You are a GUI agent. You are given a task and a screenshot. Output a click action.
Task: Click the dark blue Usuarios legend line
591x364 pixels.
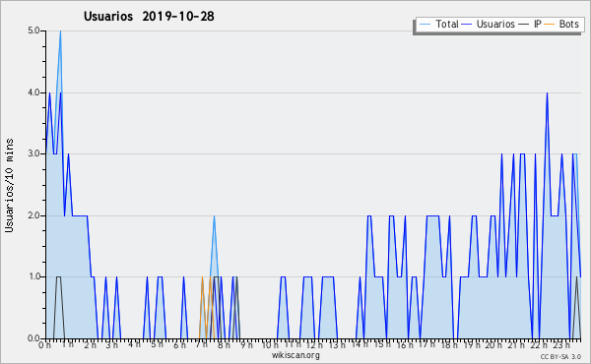(467, 25)
